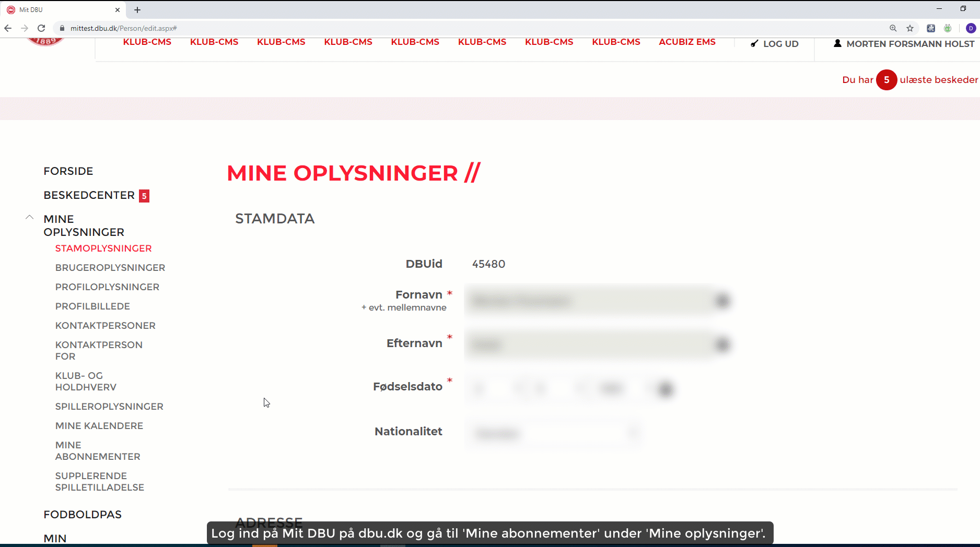Bookmark this page with the star icon
The image size is (980, 547).
click(x=910, y=28)
